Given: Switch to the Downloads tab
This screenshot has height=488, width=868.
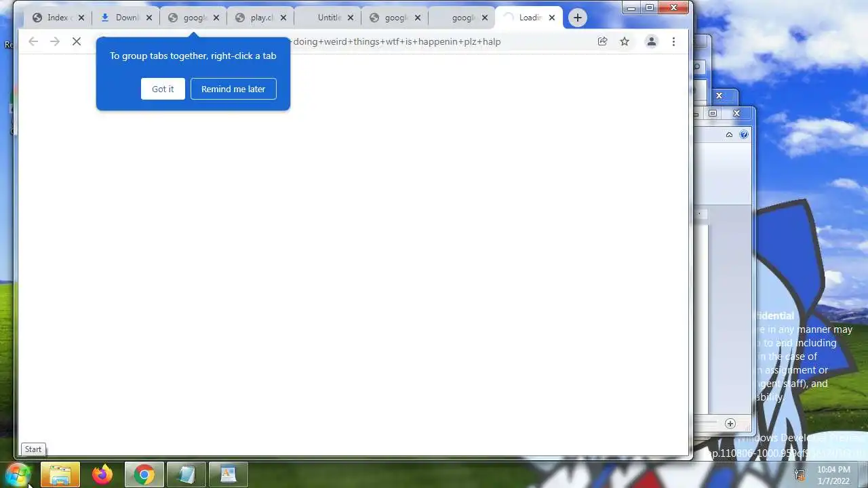Looking at the screenshot, I should point(126,18).
